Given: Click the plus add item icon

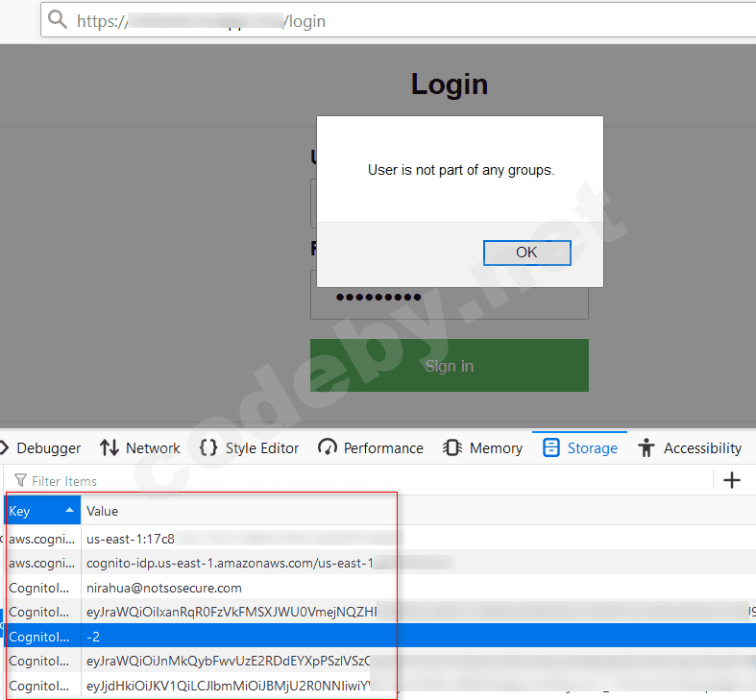Looking at the screenshot, I should (x=732, y=480).
